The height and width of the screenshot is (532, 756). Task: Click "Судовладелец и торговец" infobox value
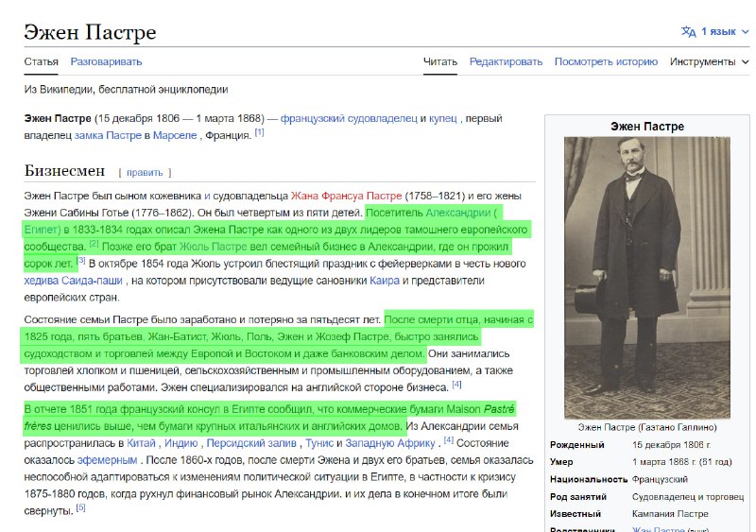pyautogui.click(x=688, y=497)
